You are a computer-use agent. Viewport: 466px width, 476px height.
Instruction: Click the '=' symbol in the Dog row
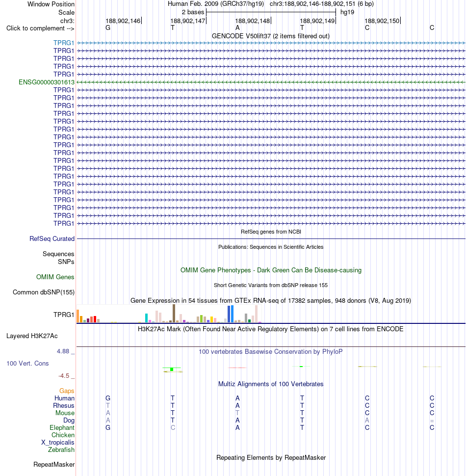[x=432, y=421]
